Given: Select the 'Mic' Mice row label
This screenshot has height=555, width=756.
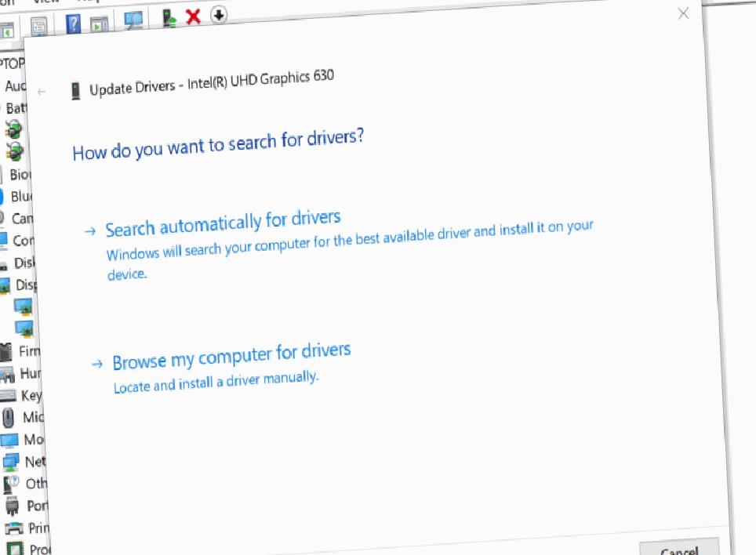Looking at the screenshot, I should (x=33, y=417).
